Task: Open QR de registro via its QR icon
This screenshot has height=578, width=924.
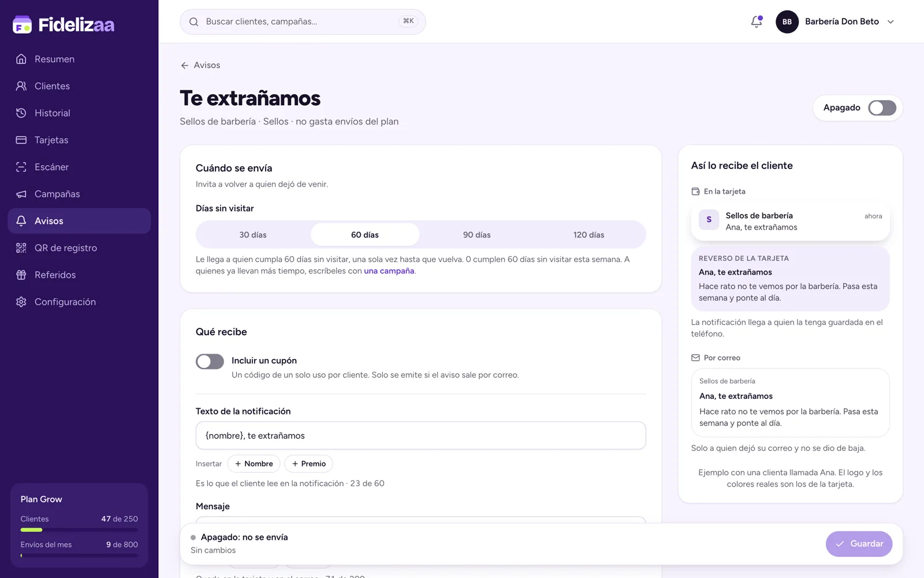Action: point(21,248)
